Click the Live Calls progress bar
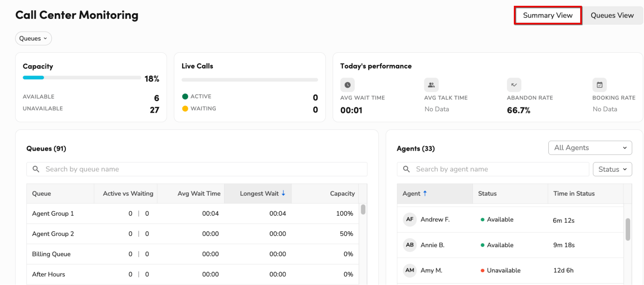The width and height of the screenshot is (644, 285). pyautogui.click(x=250, y=80)
